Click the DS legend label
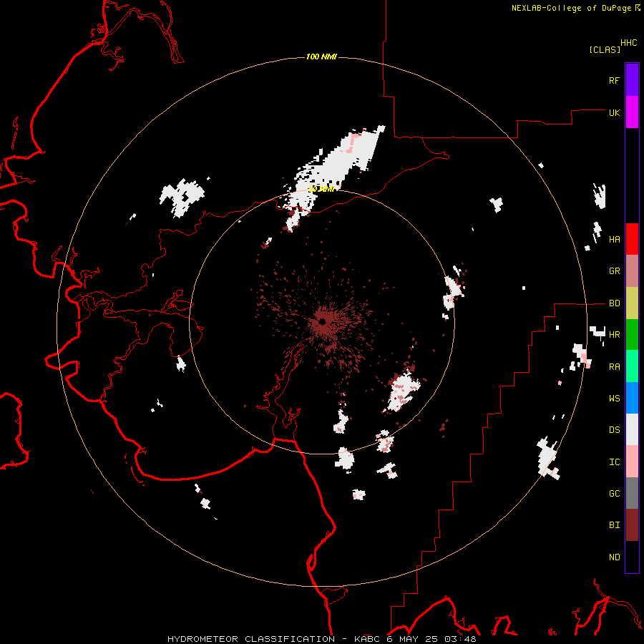644x644 pixels. pos(614,430)
